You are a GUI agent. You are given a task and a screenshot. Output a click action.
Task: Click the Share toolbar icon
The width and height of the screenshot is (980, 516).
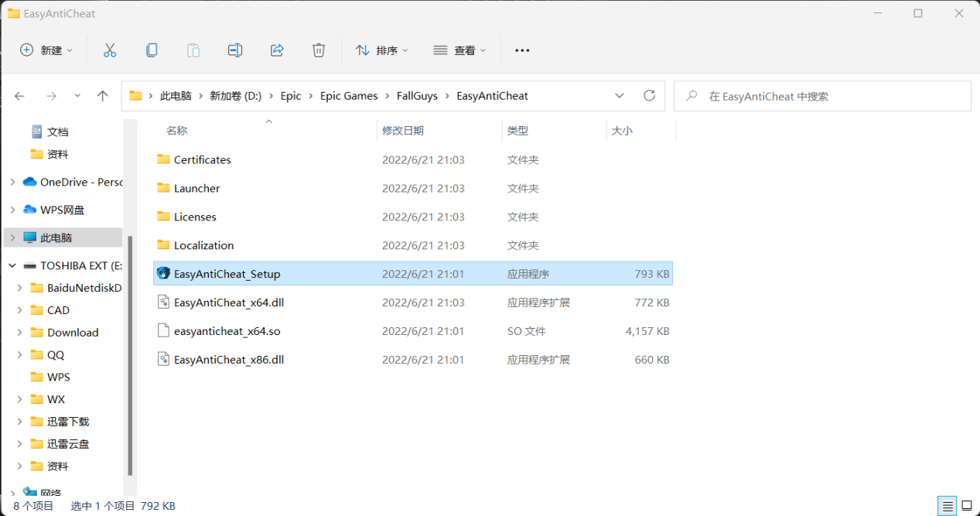(277, 50)
